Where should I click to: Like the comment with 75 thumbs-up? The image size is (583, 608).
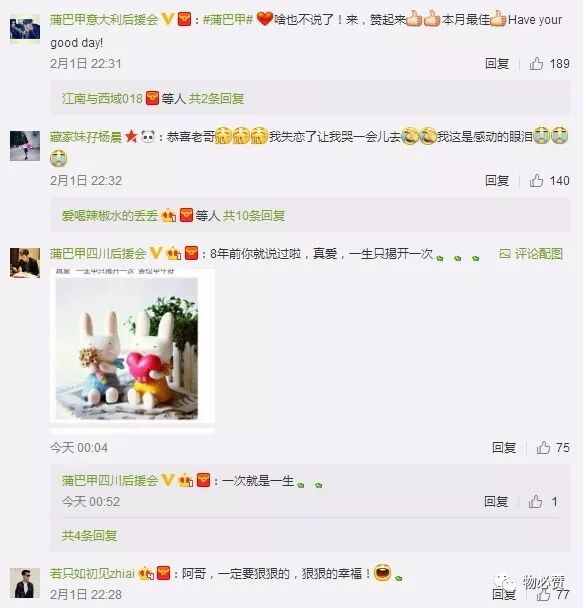click(543, 447)
